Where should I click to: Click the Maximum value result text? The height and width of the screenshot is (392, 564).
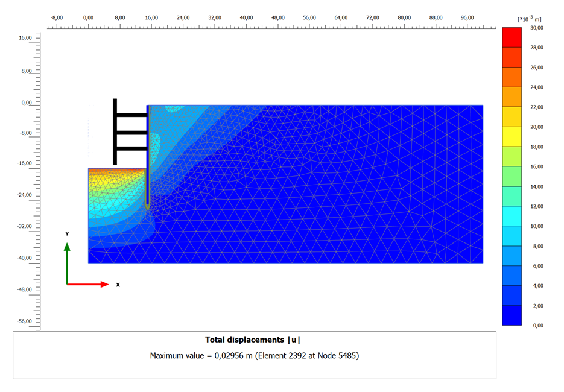coord(254,356)
